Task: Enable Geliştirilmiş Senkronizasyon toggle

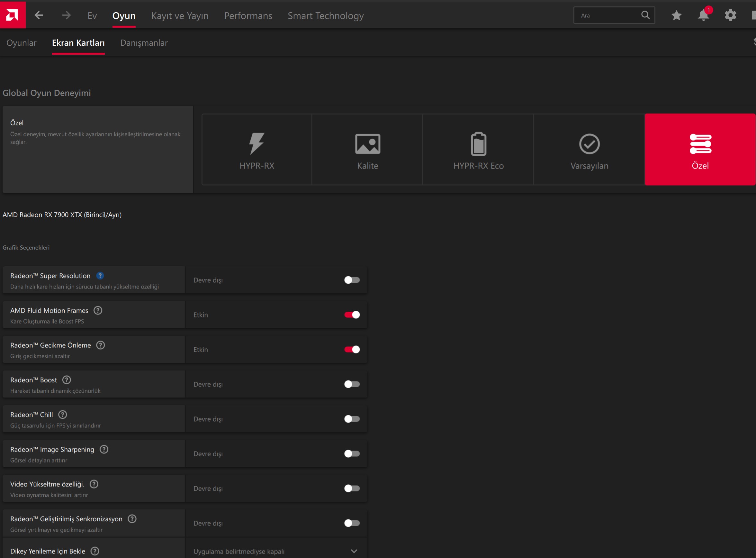Action: click(352, 523)
